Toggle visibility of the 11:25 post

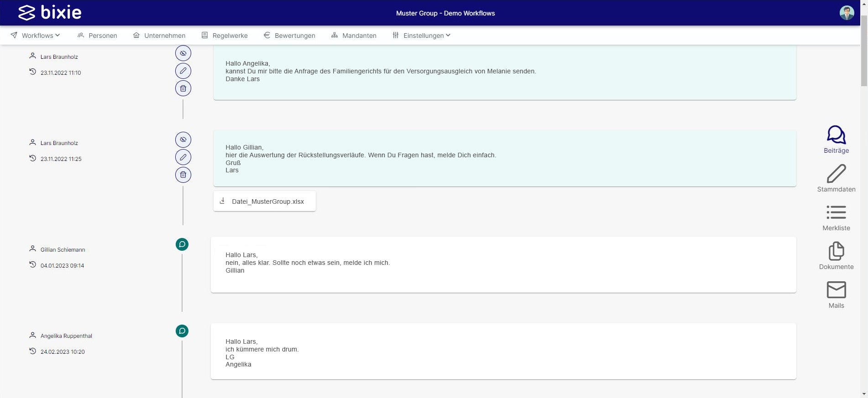[x=183, y=140]
